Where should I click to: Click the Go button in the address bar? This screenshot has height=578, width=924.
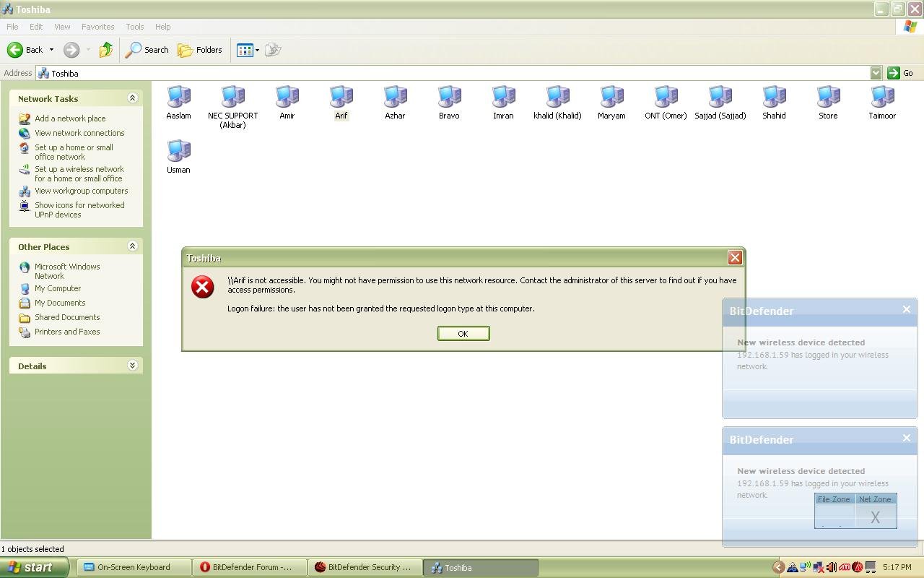(x=900, y=73)
